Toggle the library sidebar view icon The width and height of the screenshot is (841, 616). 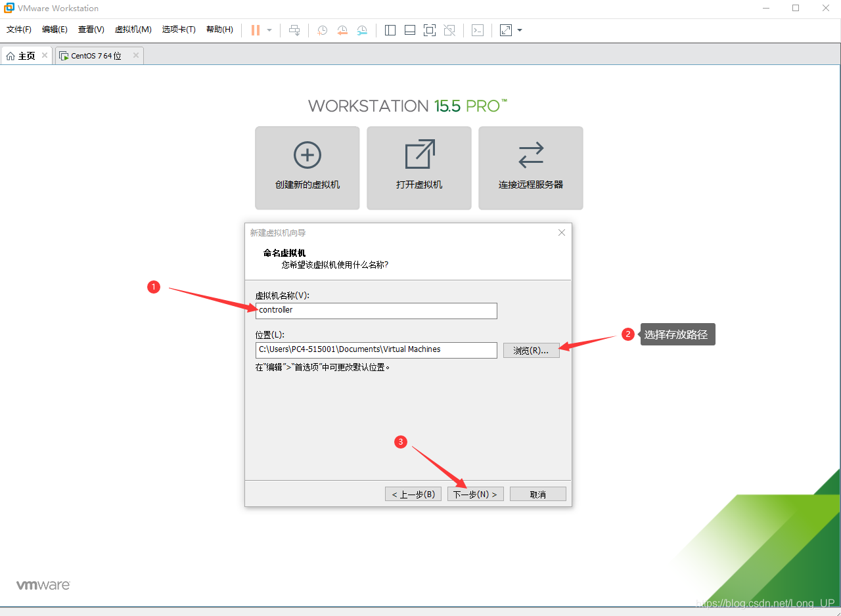click(390, 30)
